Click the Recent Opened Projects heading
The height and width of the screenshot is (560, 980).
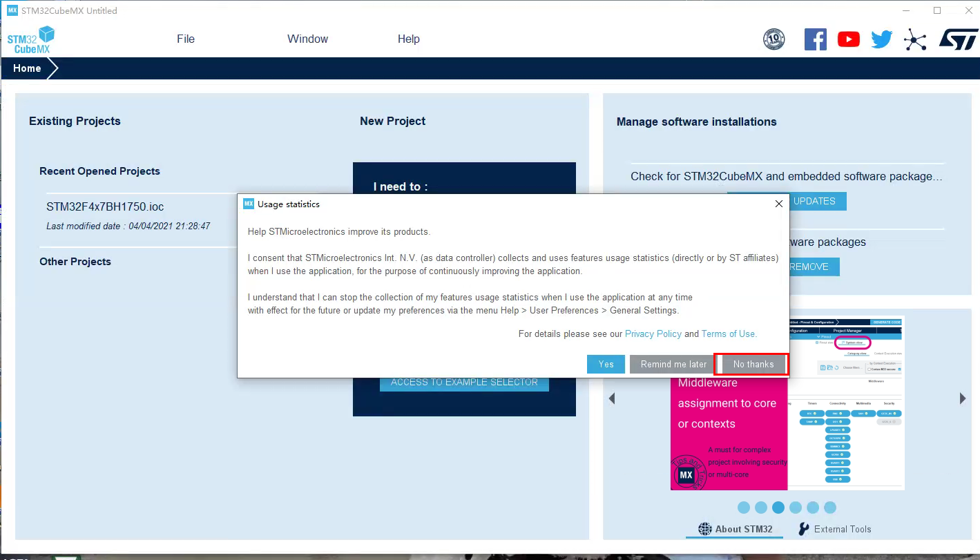point(99,171)
